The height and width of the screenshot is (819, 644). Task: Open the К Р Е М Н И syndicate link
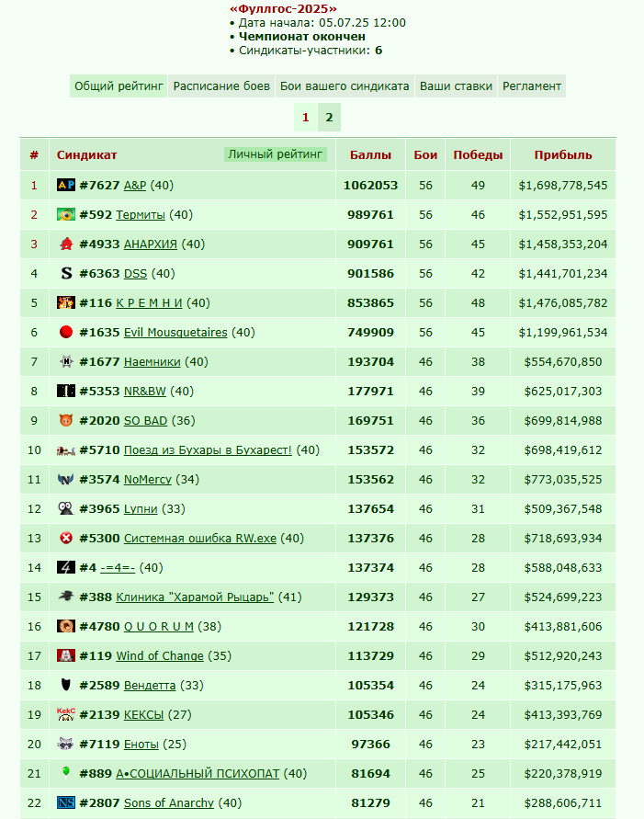pyautogui.click(x=149, y=303)
